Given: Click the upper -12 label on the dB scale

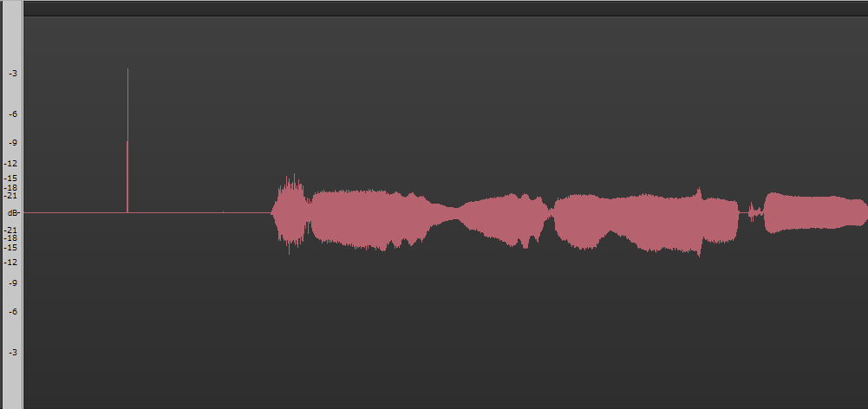Looking at the screenshot, I should (11, 164).
